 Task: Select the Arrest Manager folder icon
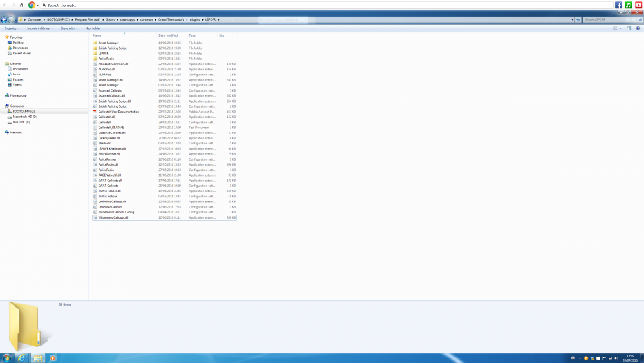click(x=95, y=43)
